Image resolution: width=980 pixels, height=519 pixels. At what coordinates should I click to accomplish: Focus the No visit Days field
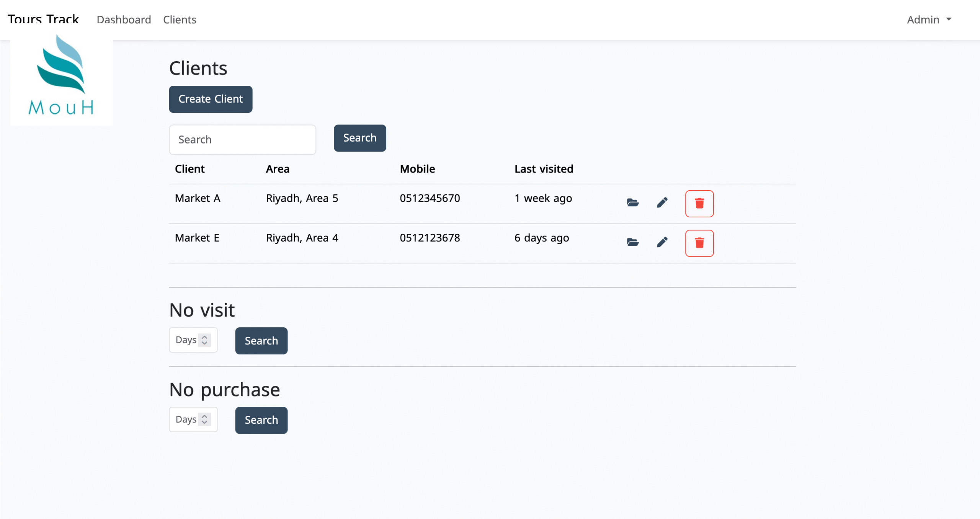tap(185, 340)
